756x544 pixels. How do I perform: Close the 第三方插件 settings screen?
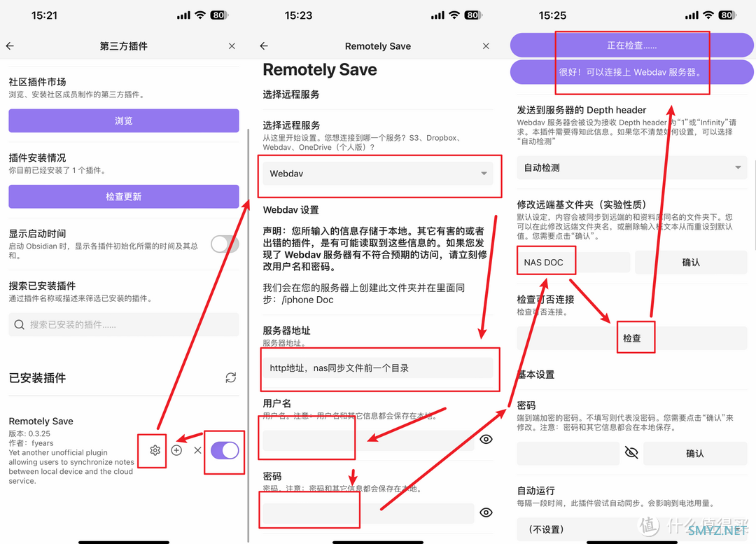pos(232,46)
